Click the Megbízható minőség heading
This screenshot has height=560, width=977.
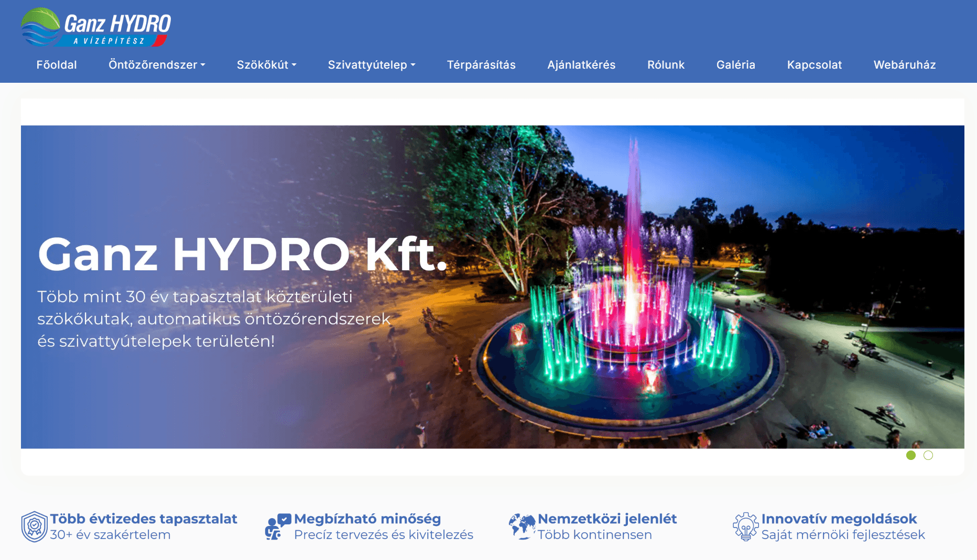[367, 519]
